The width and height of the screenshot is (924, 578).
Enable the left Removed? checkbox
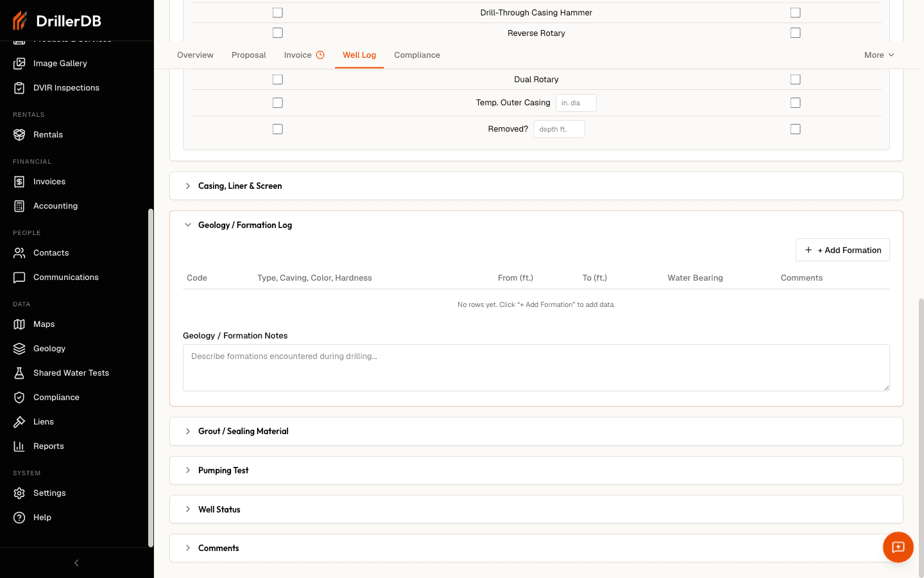(278, 129)
